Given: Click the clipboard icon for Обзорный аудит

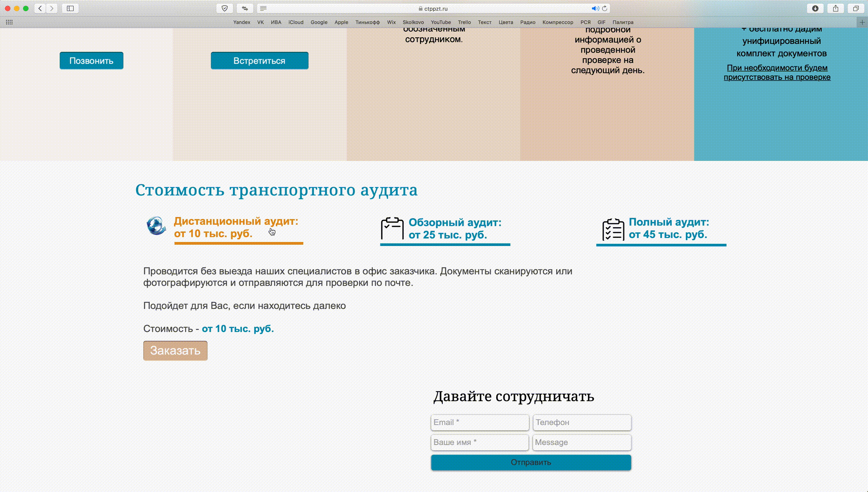Looking at the screenshot, I should [392, 228].
